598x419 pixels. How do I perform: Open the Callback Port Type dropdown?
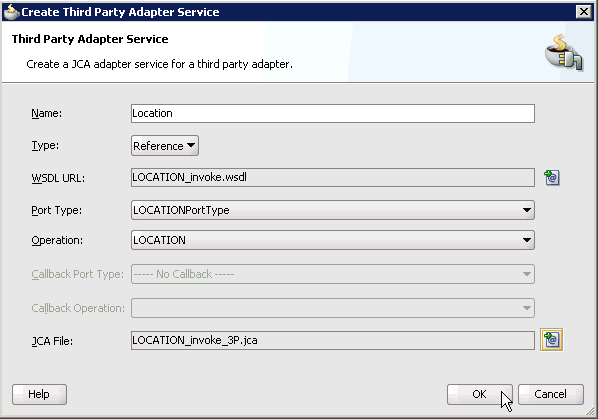[333, 274]
